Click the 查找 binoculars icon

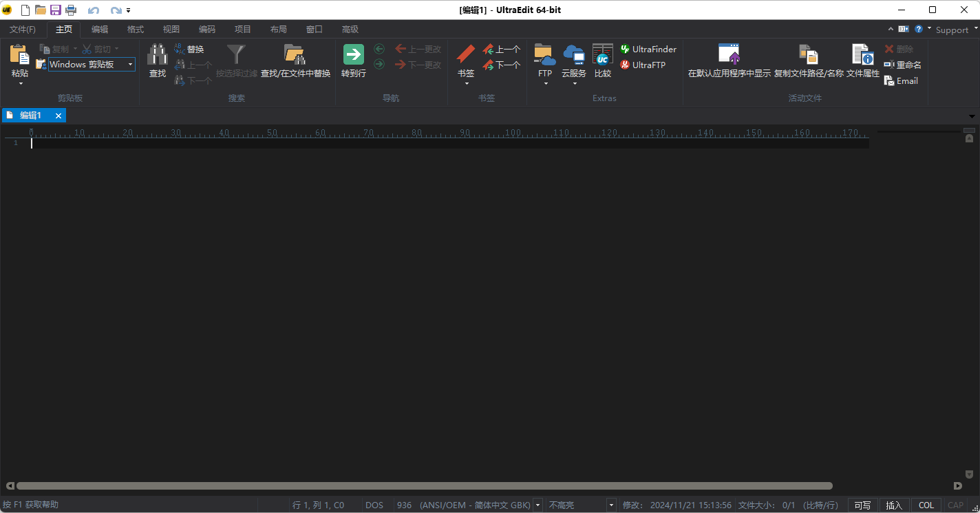click(x=158, y=55)
